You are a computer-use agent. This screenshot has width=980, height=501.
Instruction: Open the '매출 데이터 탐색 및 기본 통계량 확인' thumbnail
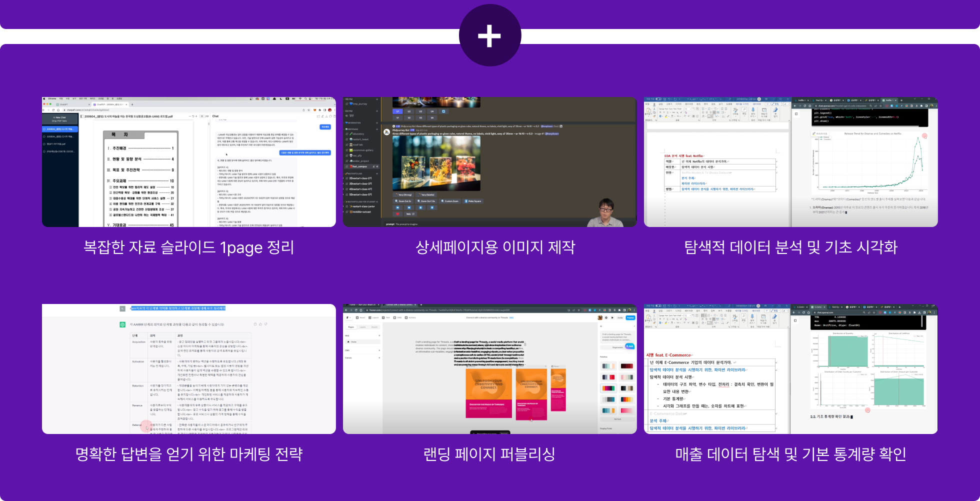(791, 369)
